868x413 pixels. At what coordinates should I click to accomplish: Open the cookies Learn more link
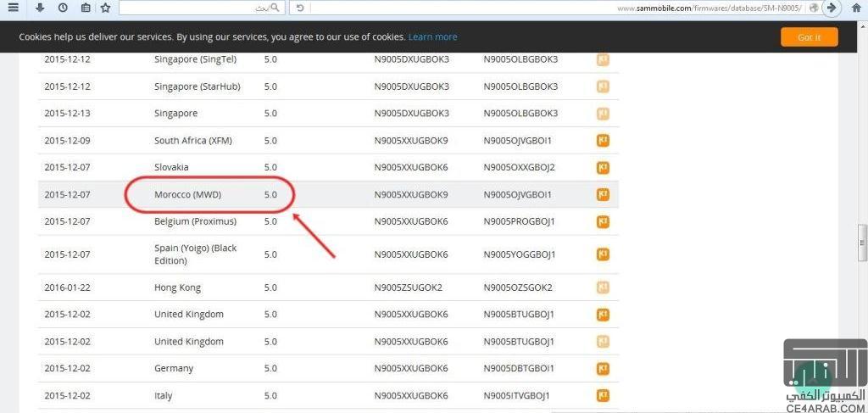433,37
